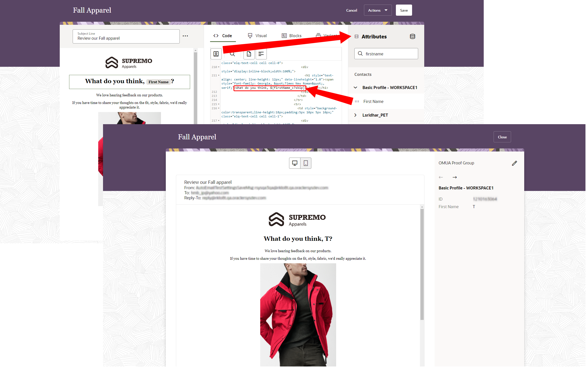588x369 pixels.
Task: Click the pencil edit icon beside OMUA Proof Group
Action: [x=514, y=163]
